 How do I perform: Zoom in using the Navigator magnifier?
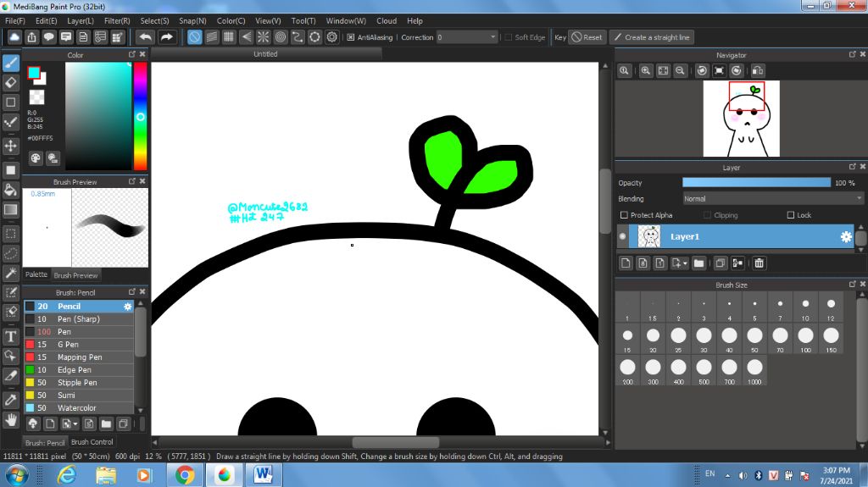(x=646, y=71)
